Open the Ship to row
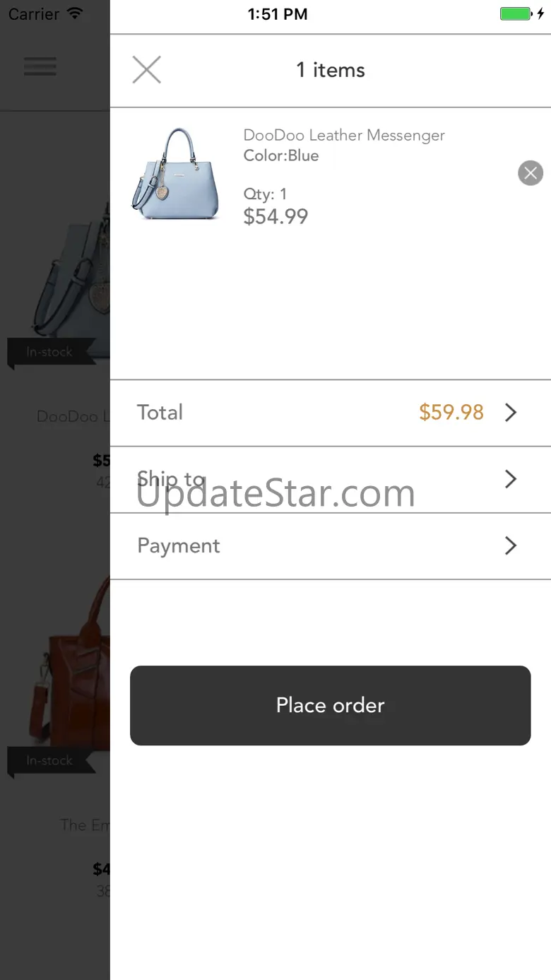The width and height of the screenshot is (551, 980). point(331,480)
